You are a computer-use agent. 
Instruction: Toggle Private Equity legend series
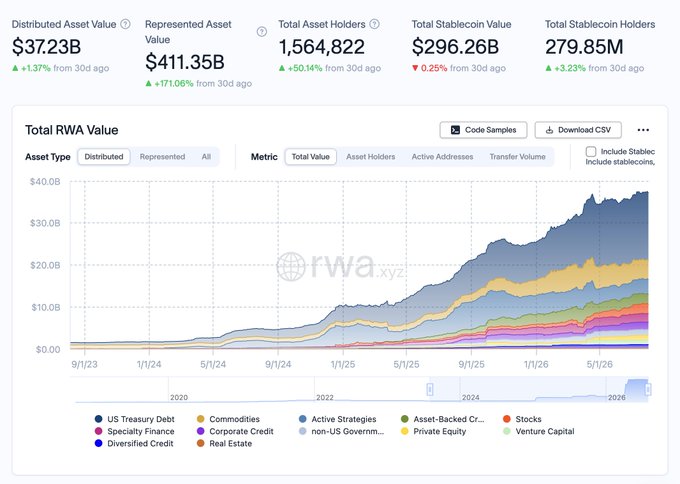(x=434, y=431)
